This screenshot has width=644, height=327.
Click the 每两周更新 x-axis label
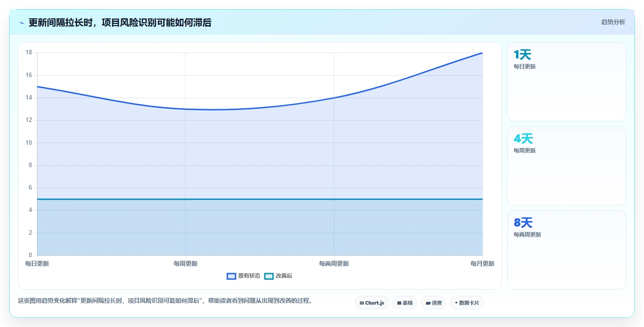(x=334, y=264)
